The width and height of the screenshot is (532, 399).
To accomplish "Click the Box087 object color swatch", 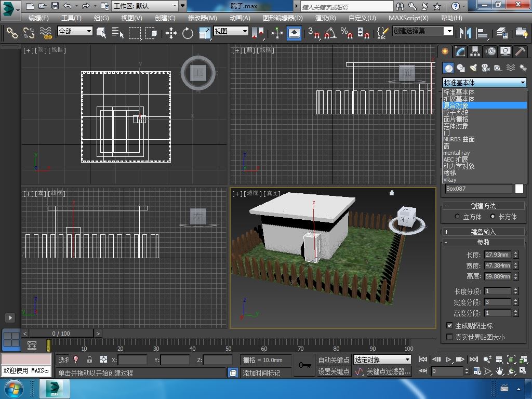I will [520, 189].
